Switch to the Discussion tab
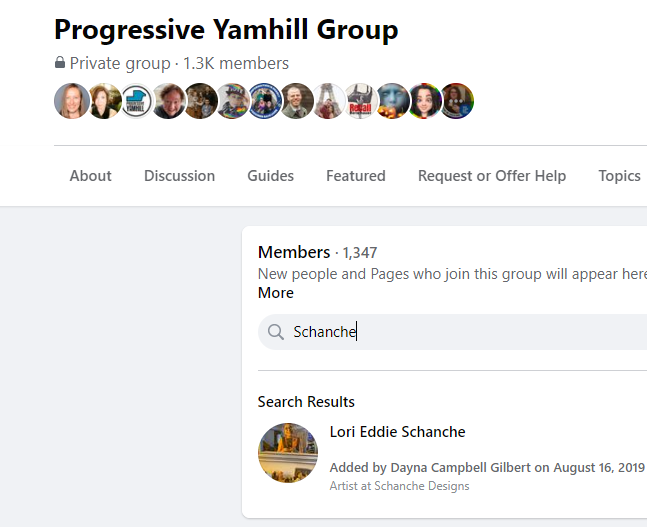The height and width of the screenshot is (527, 647). 179,176
